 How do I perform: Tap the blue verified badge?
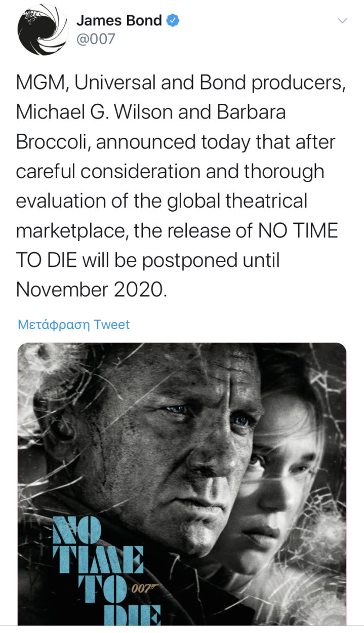[174, 21]
